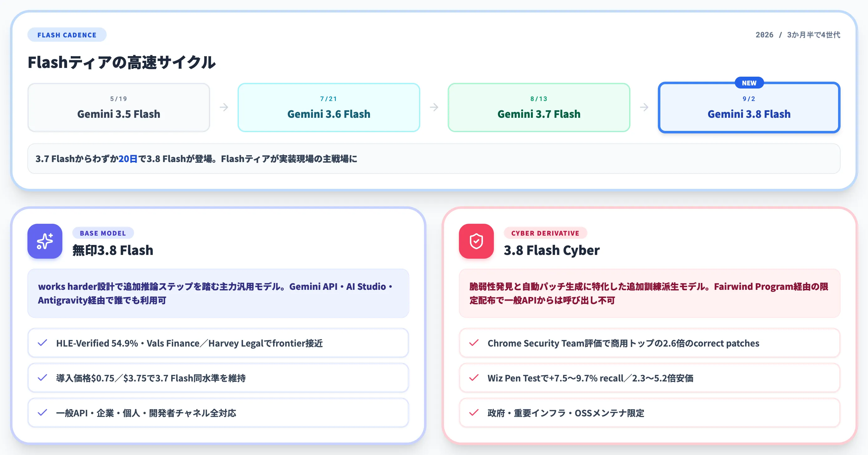Click the checkmark beside HLE-Verified 54.9%

(x=42, y=343)
